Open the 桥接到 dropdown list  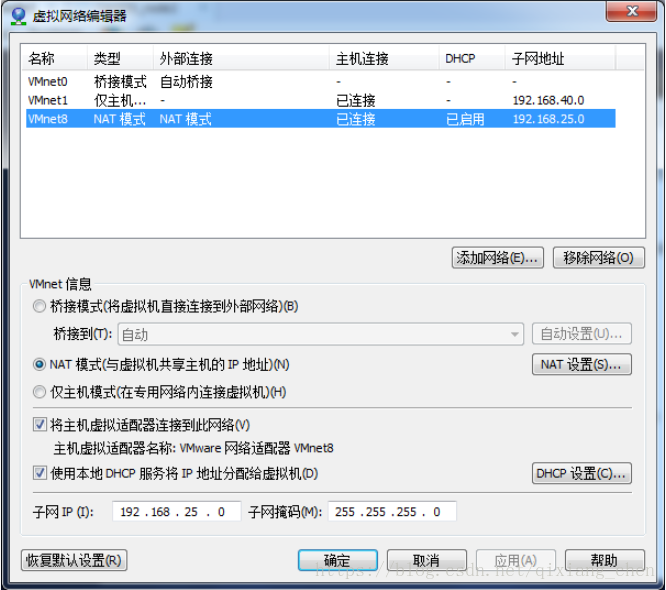click(x=321, y=334)
